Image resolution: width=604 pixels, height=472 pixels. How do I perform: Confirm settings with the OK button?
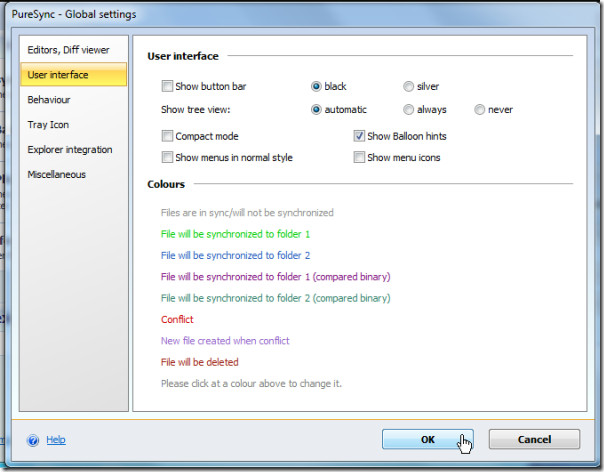click(428, 439)
